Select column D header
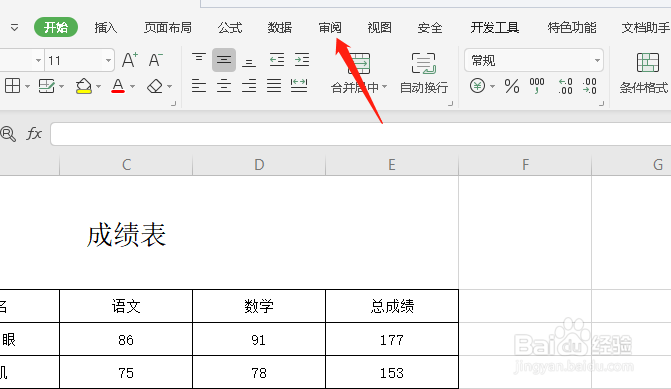Image resolution: width=671 pixels, height=389 pixels. (259, 165)
